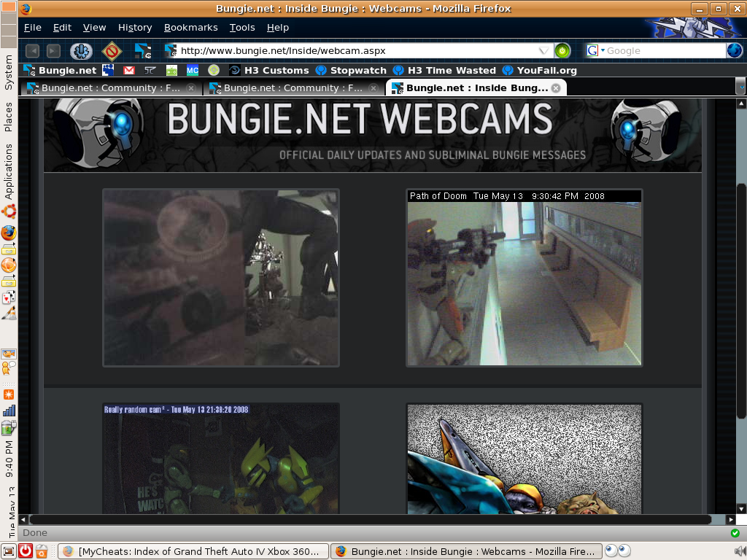
Task: Open the Ubuntu logo menu icon
Action: pyautogui.click(x=9, y=212)
